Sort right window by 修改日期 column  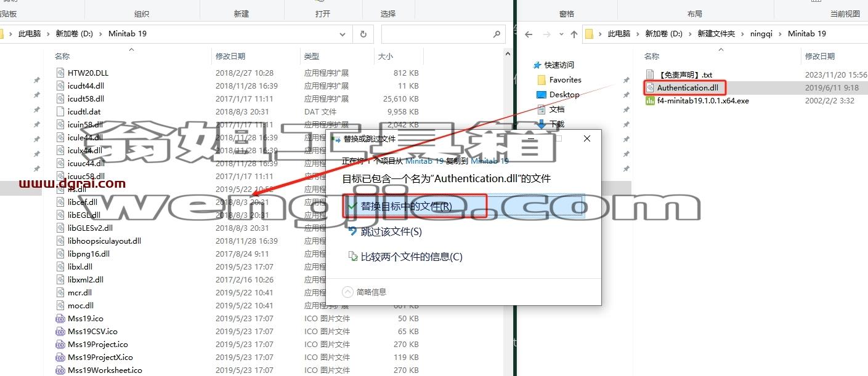click(821, 56)
